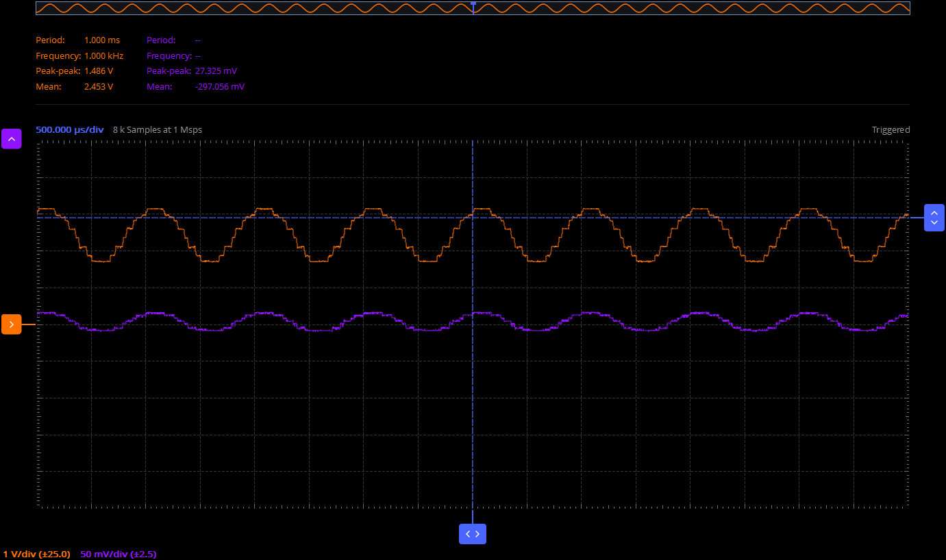Click the Triggered status text
This screenshot has height=560, width=946.
click(x=891, y=130)
